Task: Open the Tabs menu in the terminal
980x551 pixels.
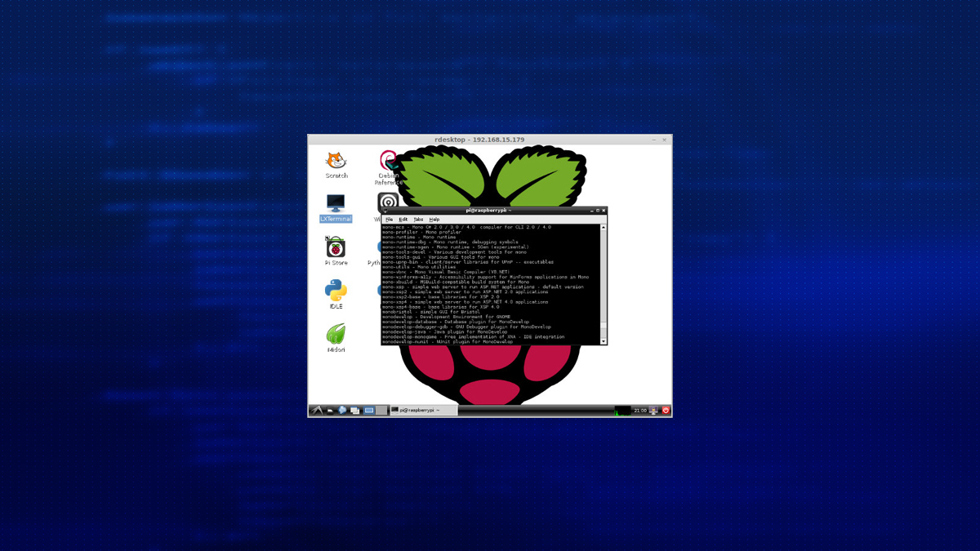Action: pos(418,220)
